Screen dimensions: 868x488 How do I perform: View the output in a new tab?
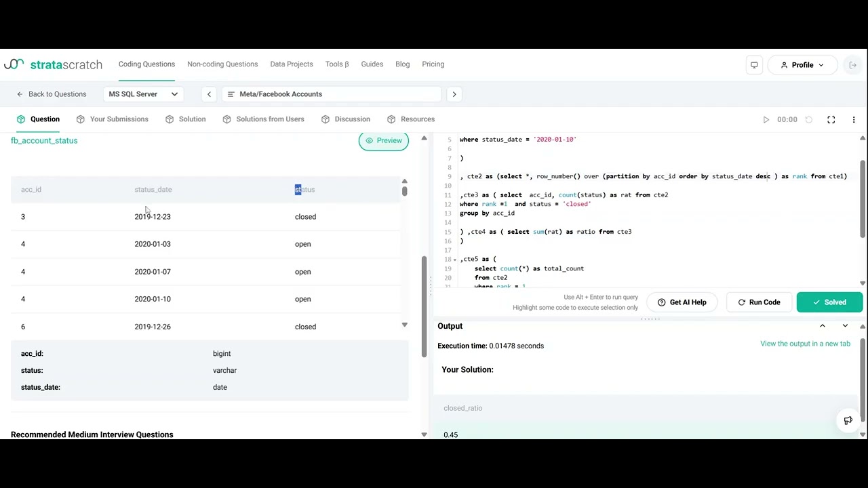[x=805, y=344]
